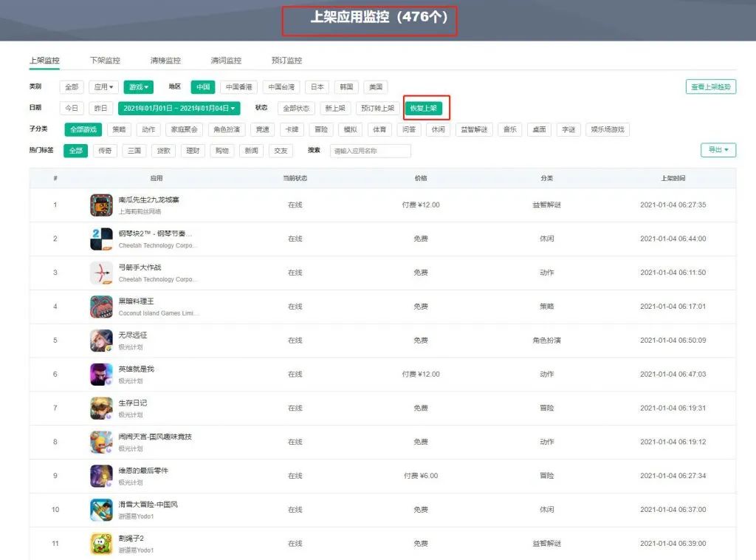Screen dimensions: 756x560
Task: Click the 黑暗料理王 app icon
Action: [102, 307]
